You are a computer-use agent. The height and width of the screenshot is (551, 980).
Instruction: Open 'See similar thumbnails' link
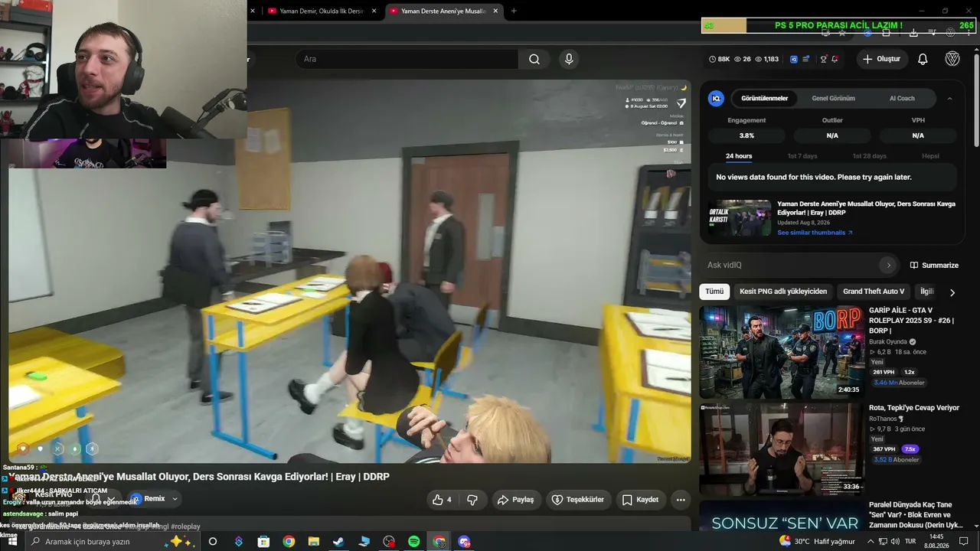point(815,233)
